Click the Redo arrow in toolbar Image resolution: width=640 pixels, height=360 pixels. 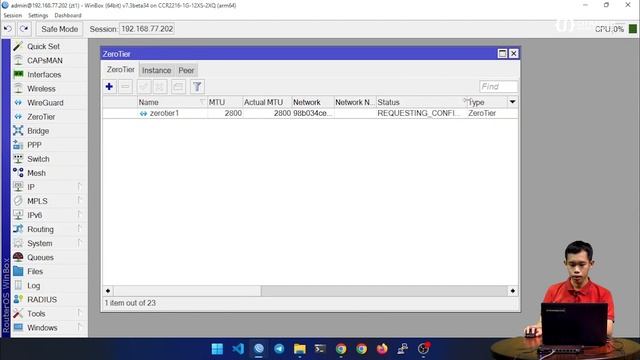pos(24,29)
